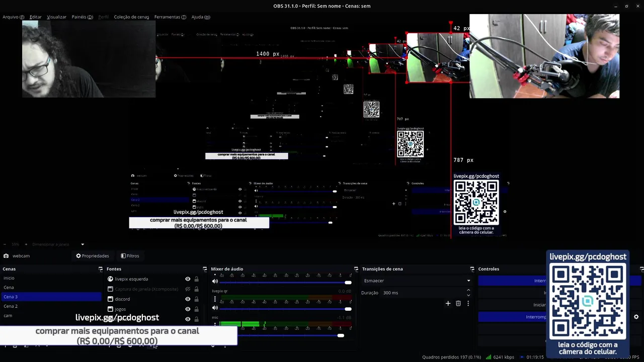Lock the livepix esquerda source
644x362 pixels.
196,279
